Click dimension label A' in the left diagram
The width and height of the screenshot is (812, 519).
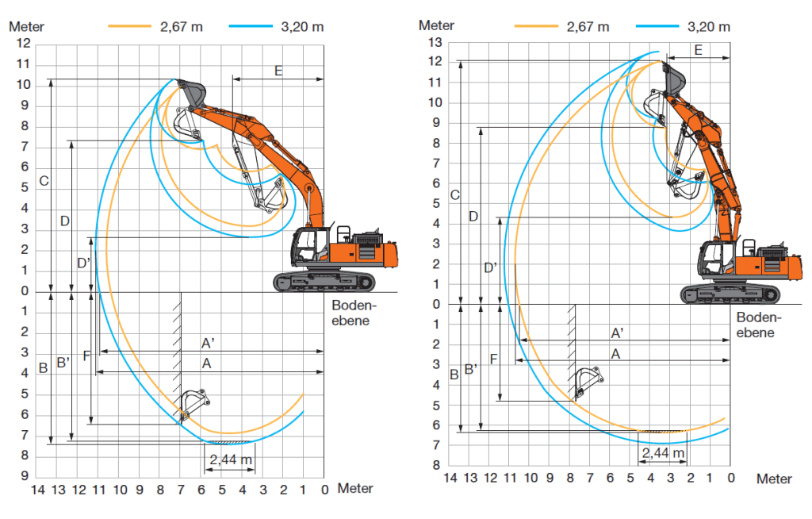pos(208,344)
